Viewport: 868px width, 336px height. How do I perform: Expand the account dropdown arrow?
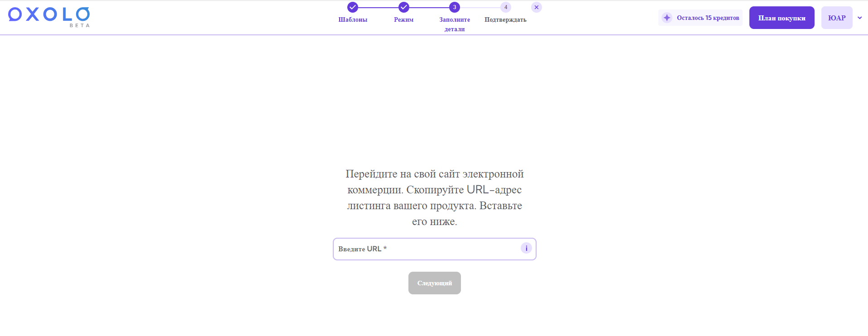point(860,18)
